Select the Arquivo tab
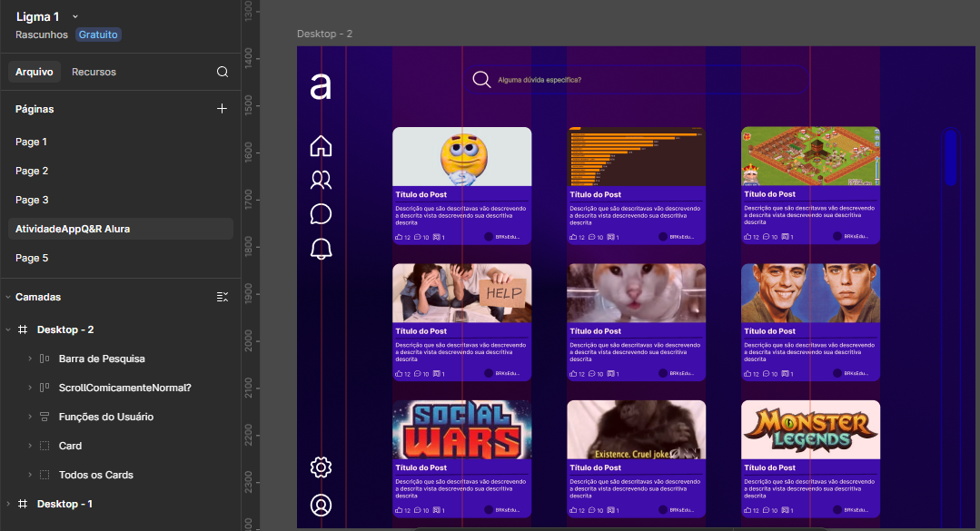980x531 pixels. [x=35, y=72]
